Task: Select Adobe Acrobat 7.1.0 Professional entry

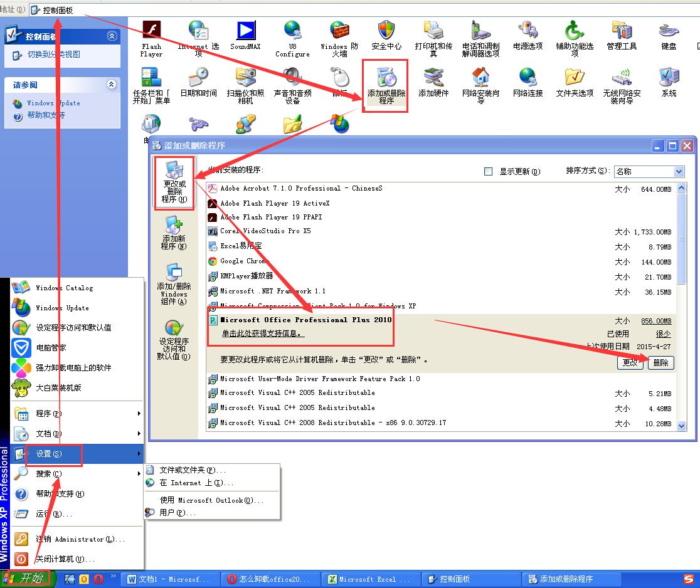Action: pyautogui.click(x=441, y=189)
